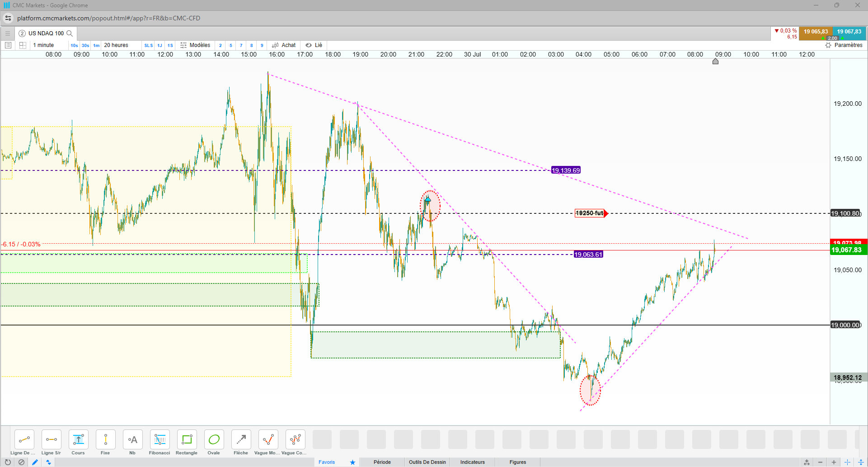Open the 1 minute interval dropdown

pos(44,45)
